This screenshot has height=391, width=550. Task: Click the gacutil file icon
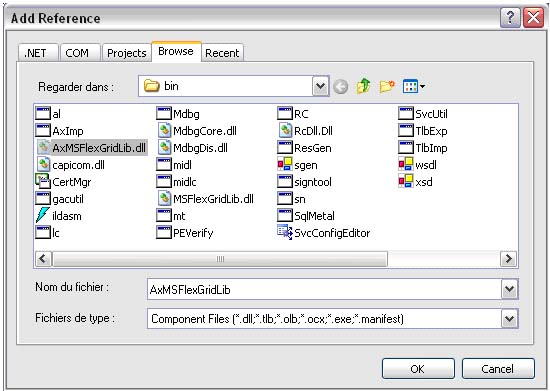click(x=43, y=198)
